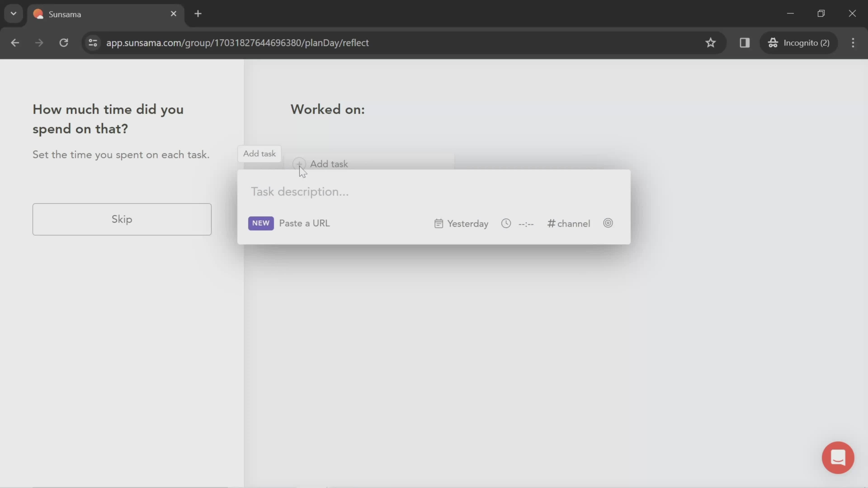The image size is (868, 488).
Task: Close the Sunsama tab
Action: (174, 14)
